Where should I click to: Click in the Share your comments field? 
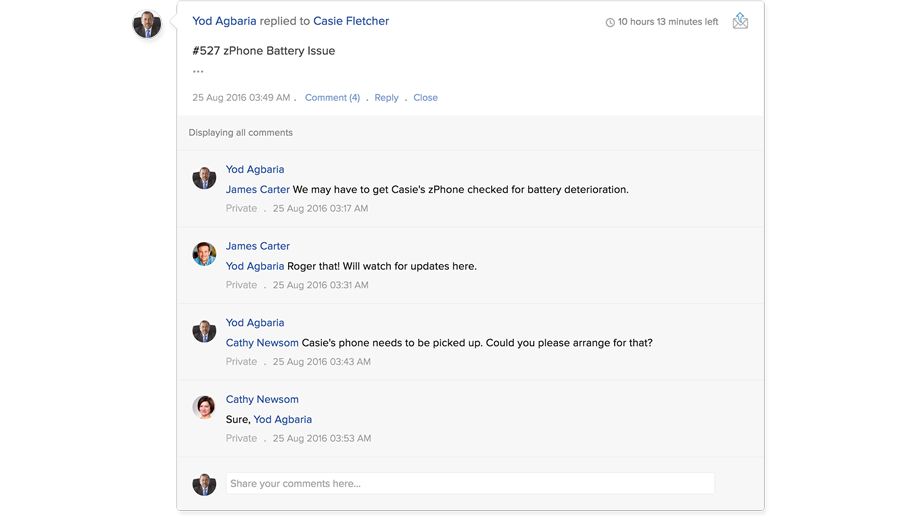(470, 484)
